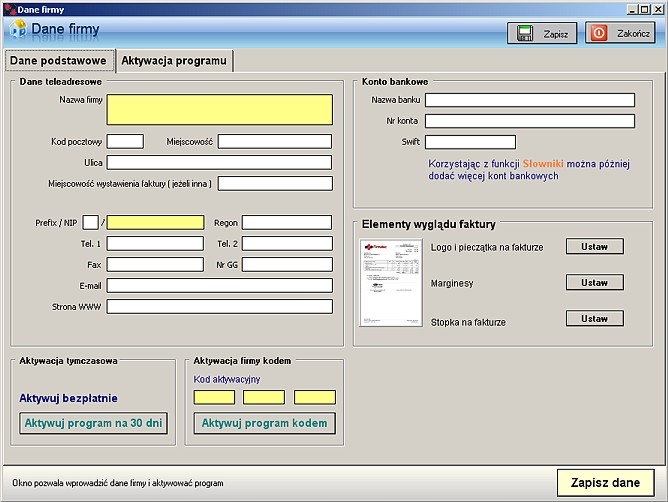Click the Nr konta input field
Viewport: 668px width, 502px height.
pyautogui.click(x=529, y=121)
